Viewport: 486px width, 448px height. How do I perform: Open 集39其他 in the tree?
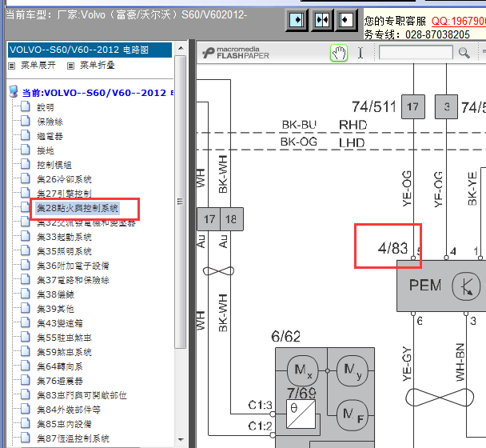(x=55, y=309)
